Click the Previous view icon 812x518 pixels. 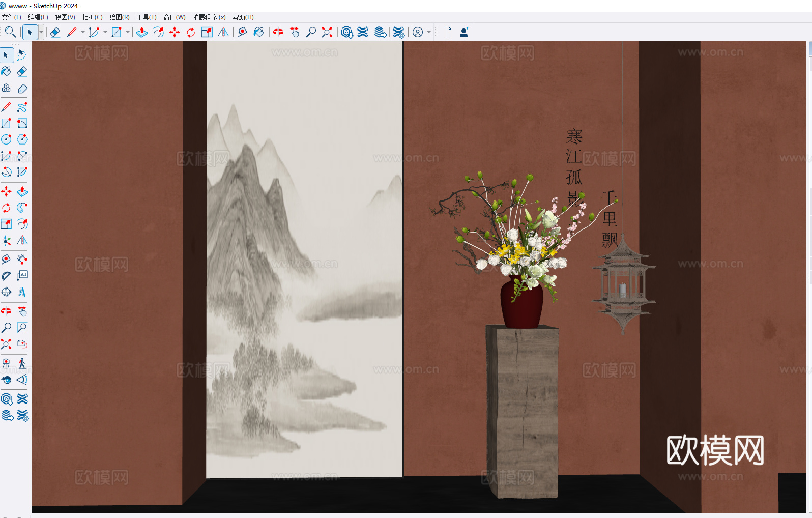[22, 344]
